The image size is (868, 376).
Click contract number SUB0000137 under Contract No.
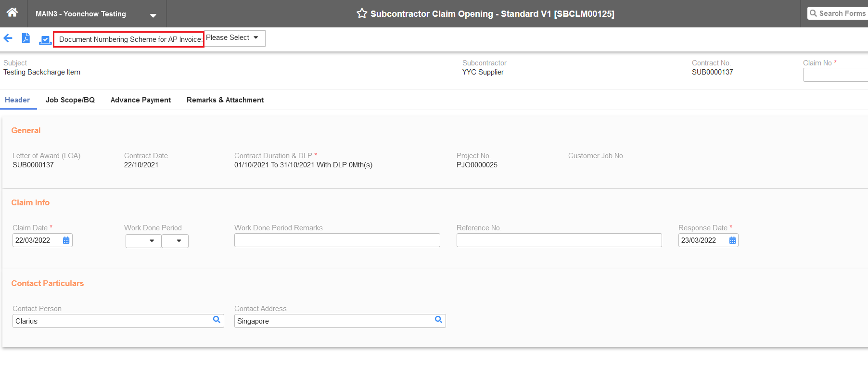(x=713, y=72)
